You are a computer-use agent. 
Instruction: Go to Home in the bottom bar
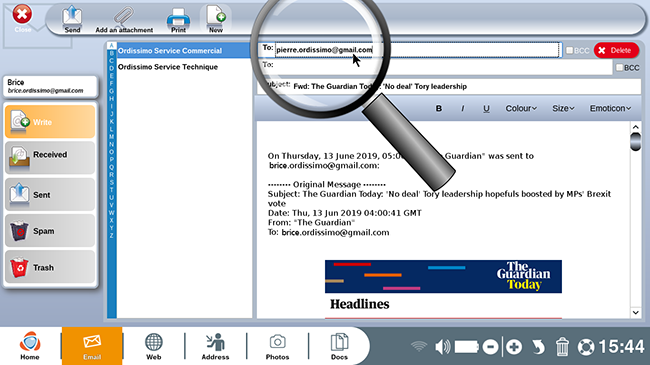click(30, 346)
